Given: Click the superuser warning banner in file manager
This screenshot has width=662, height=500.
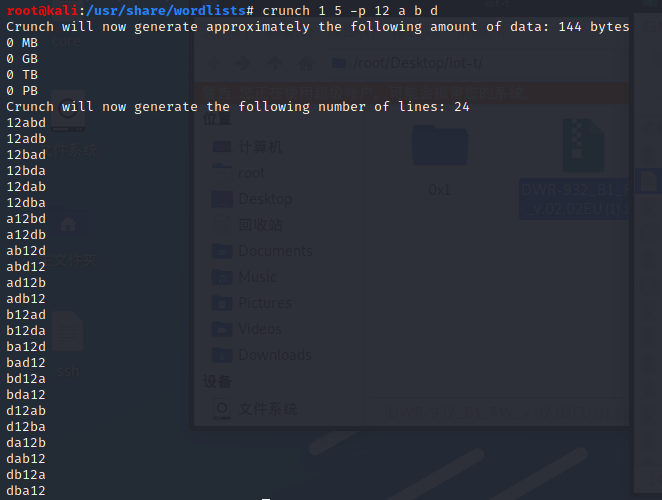Looking at the screenshot, I should (412, 93).
